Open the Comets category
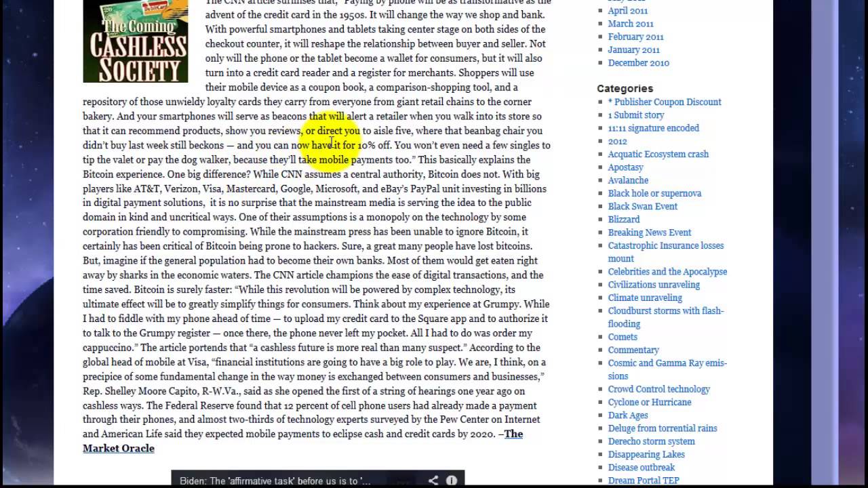 [623, 337]
